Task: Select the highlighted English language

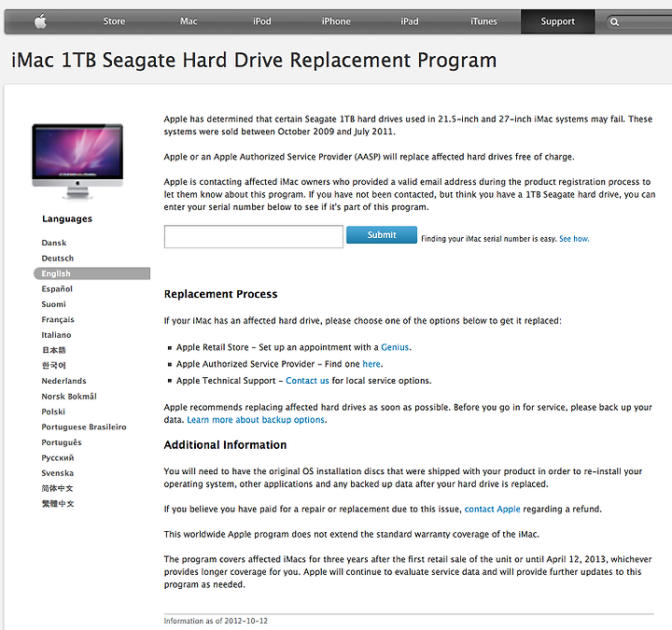Action: click(91, 273)
